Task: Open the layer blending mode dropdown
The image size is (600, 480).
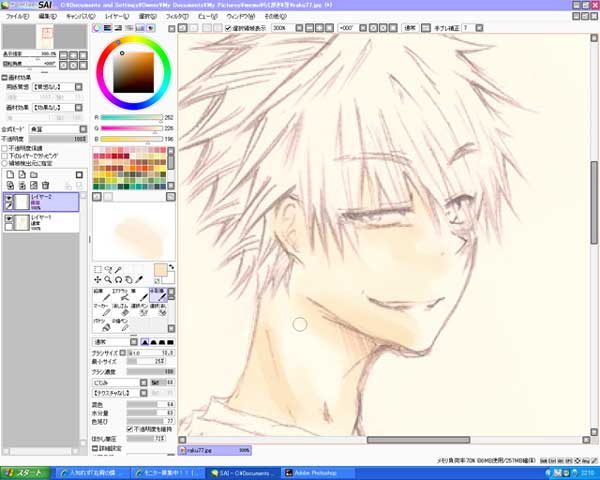Action: [x=58, y=129]
